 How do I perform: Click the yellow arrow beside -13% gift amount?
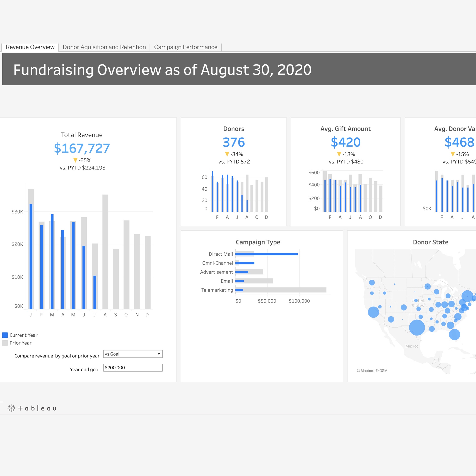[339, 154]
